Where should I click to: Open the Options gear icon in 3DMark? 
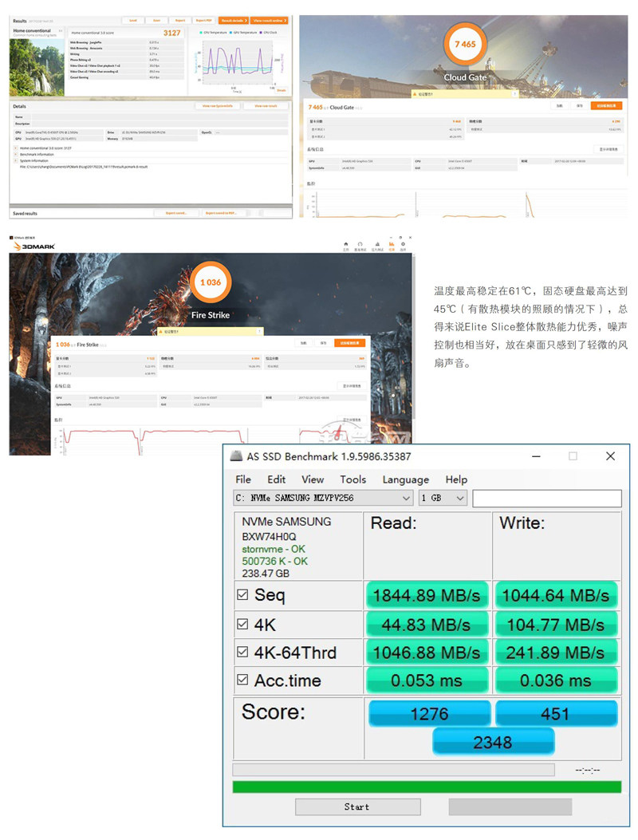click(x=404, y=246)
